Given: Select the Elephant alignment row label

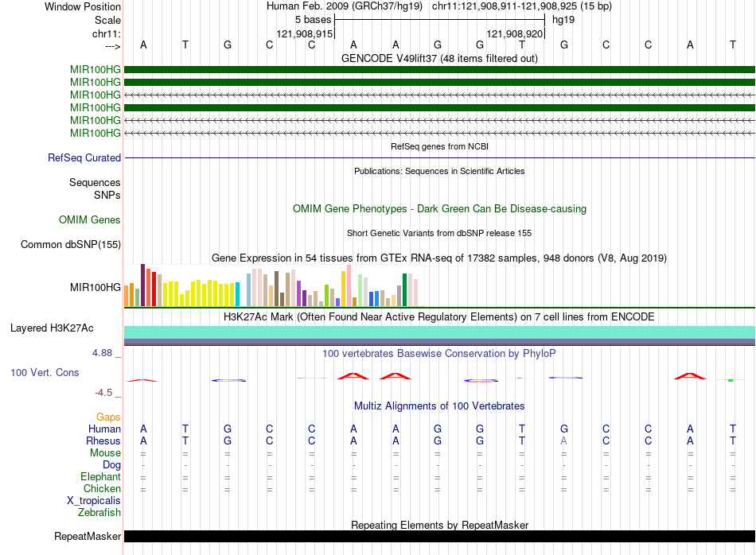Looking at the screenshot, I should click(101, 476).
